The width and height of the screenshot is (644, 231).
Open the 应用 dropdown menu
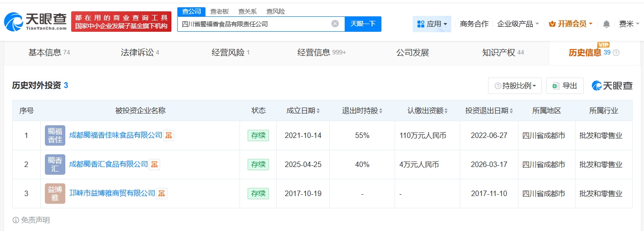click(x=432, y=24)
